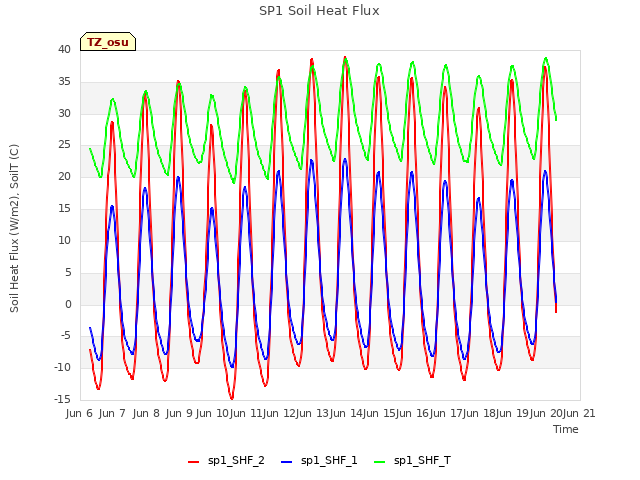Click the -10 y-axis tick label
The width and height of the screenshot is (640, 480).
coord(62,367)
